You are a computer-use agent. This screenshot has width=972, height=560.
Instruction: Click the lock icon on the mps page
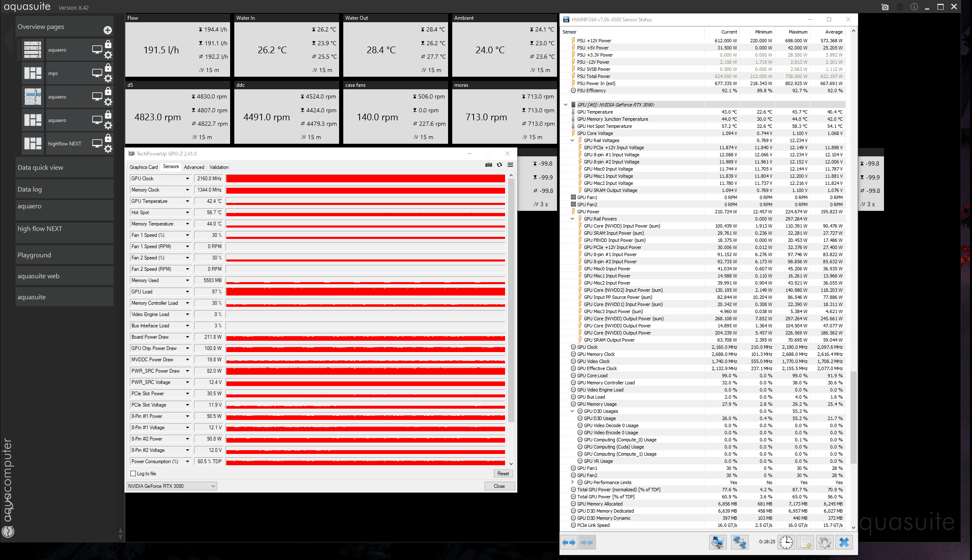[108, 67]
